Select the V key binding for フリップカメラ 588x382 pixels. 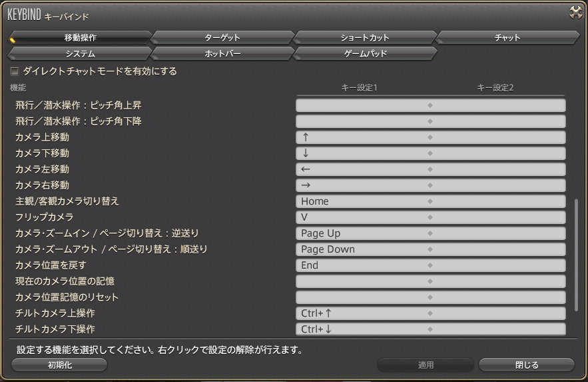click(363, 217)
